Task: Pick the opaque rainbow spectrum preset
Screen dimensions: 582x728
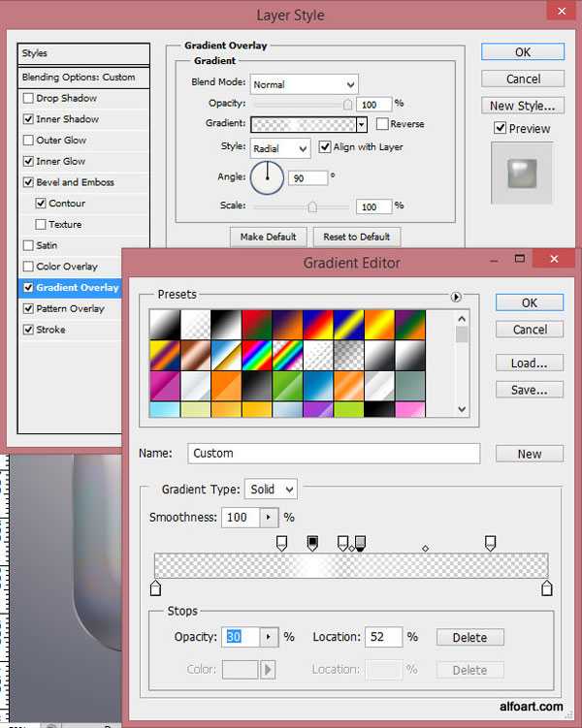Action: point(256,355)
